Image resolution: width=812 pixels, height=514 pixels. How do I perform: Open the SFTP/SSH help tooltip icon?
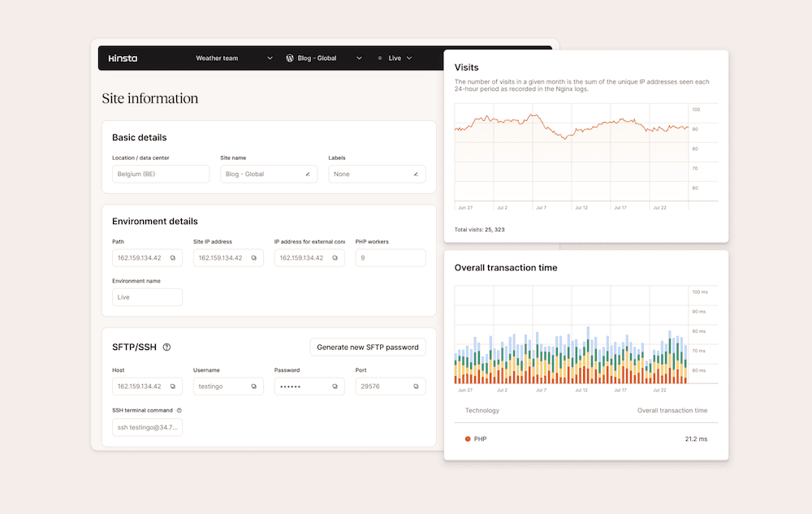click(x=166, y=347)
